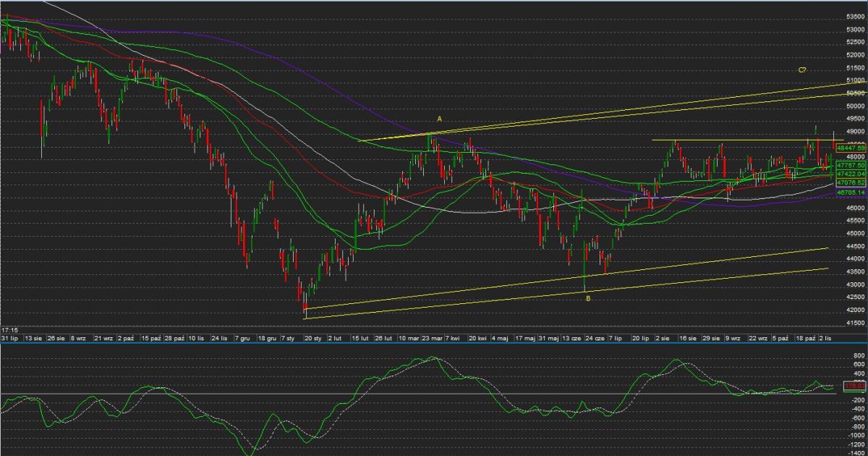The height and width of the screenshot is (456, 868).
Task: Click the red oscillator value tag
Action: (x=855, y=387)
